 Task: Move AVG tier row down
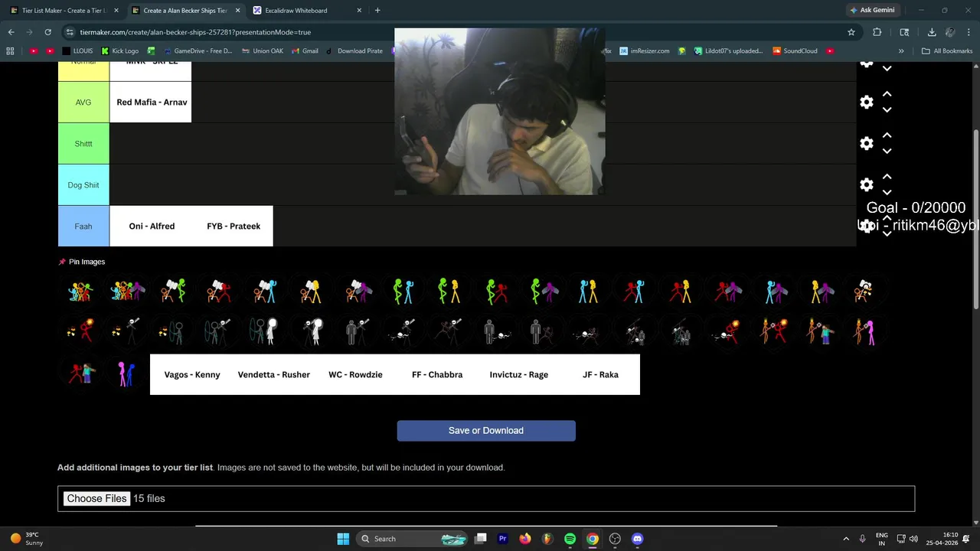click(887, 110)
